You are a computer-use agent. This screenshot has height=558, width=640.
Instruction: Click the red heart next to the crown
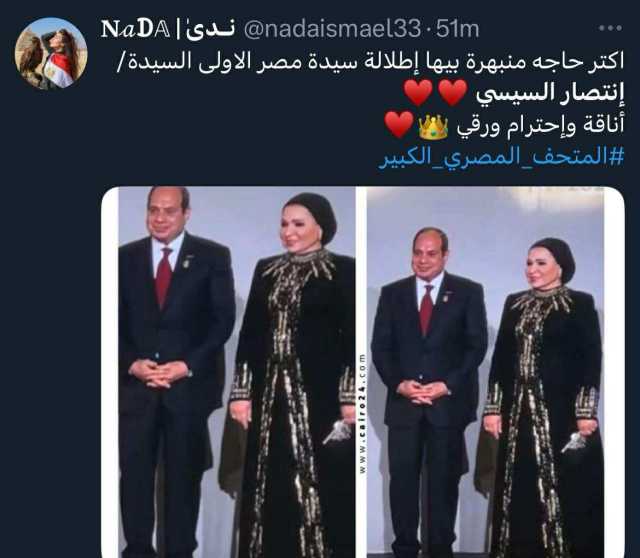[400, 125]
